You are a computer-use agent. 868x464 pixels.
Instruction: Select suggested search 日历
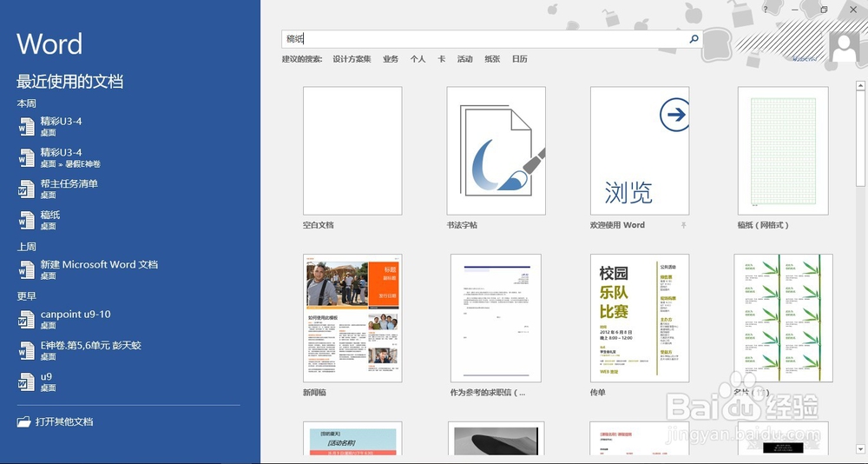click(x=519, y=59)
